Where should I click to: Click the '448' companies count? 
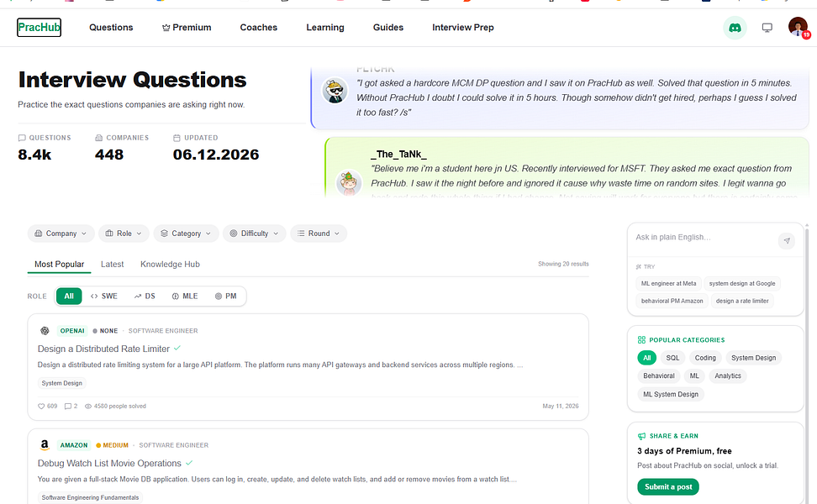click(109, 155)
